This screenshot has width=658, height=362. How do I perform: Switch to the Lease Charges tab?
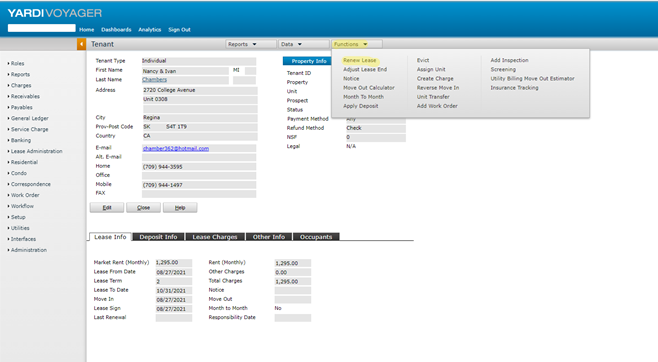(215, 237)
